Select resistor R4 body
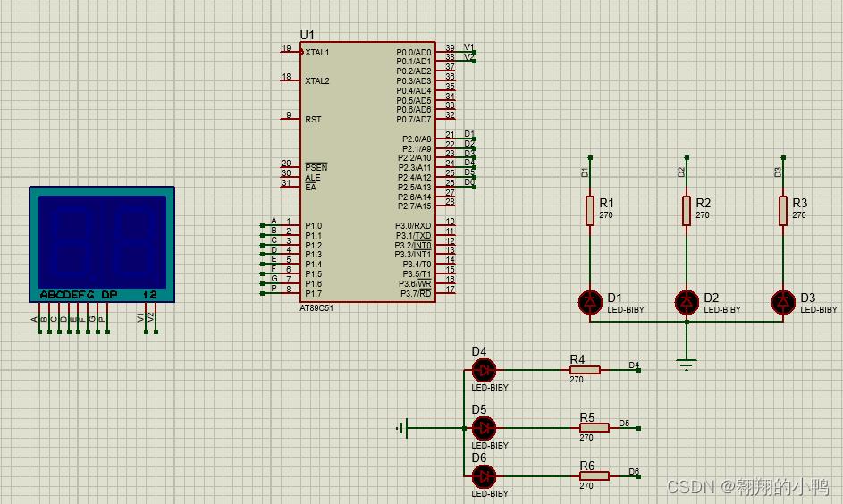 coord(585,370)
